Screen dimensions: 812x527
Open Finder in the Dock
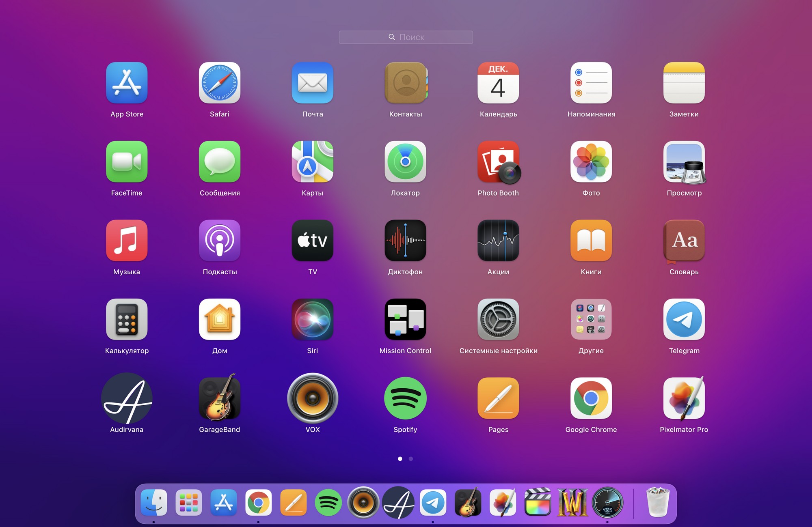point(154,503)
